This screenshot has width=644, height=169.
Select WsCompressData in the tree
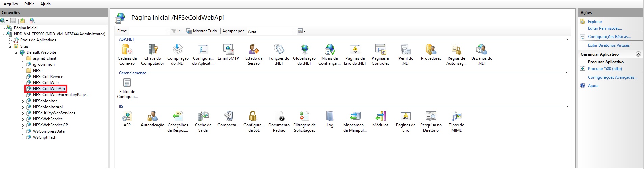pyautogui.click(x=49, y=131)
